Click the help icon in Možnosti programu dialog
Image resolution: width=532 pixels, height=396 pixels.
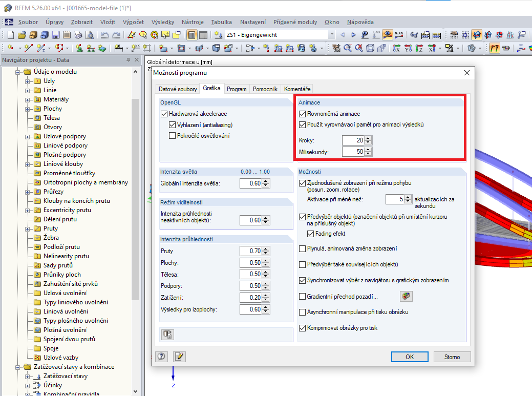[x=161, y=357]
